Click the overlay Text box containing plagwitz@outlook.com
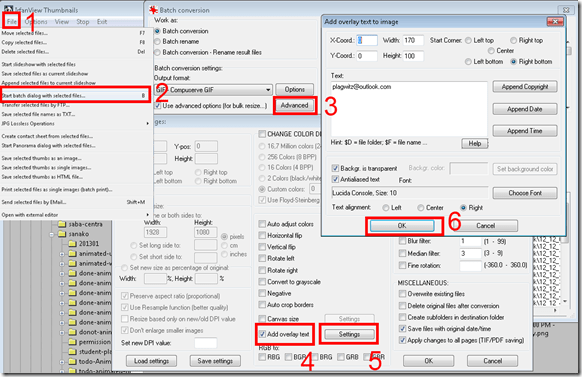The height and width of the screenshot is (377, 582). tap(409, 109)
